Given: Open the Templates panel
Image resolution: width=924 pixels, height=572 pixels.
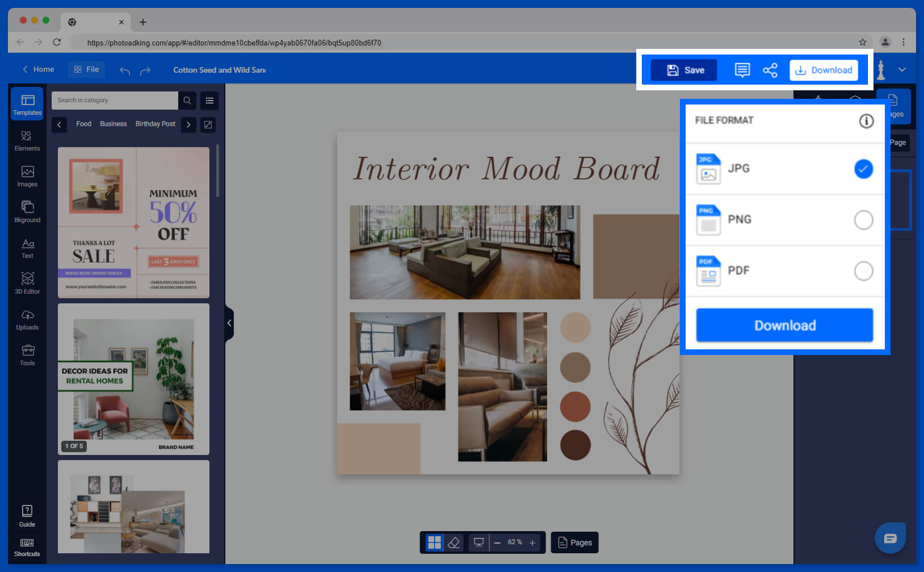Looking at the screenshot, I should coord(27,104).
